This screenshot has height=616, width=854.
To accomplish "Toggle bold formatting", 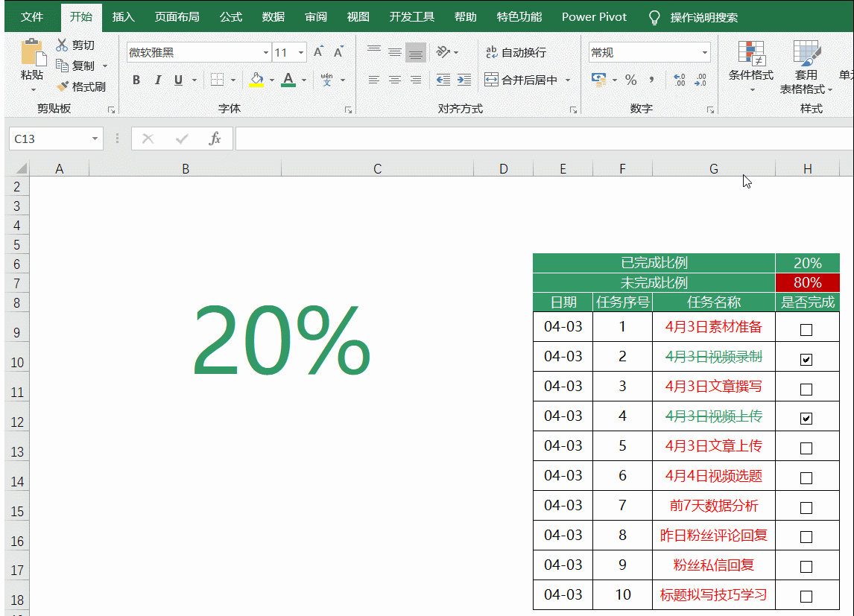I will pos(136,80).
